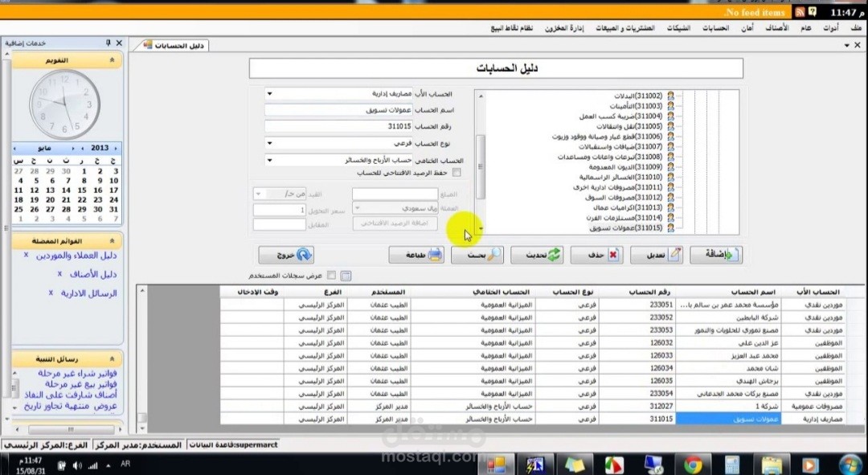Image resolution: width=868 pixels, height=475 pixels.
Task: Click the Windows Start orb
Action: pyautogui.click(x=850, y=464)
